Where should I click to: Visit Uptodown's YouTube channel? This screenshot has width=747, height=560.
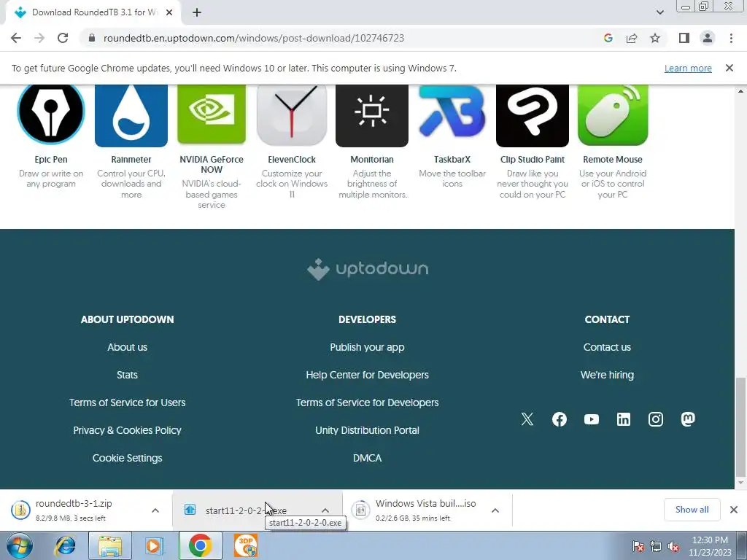(x=591, y=419)
